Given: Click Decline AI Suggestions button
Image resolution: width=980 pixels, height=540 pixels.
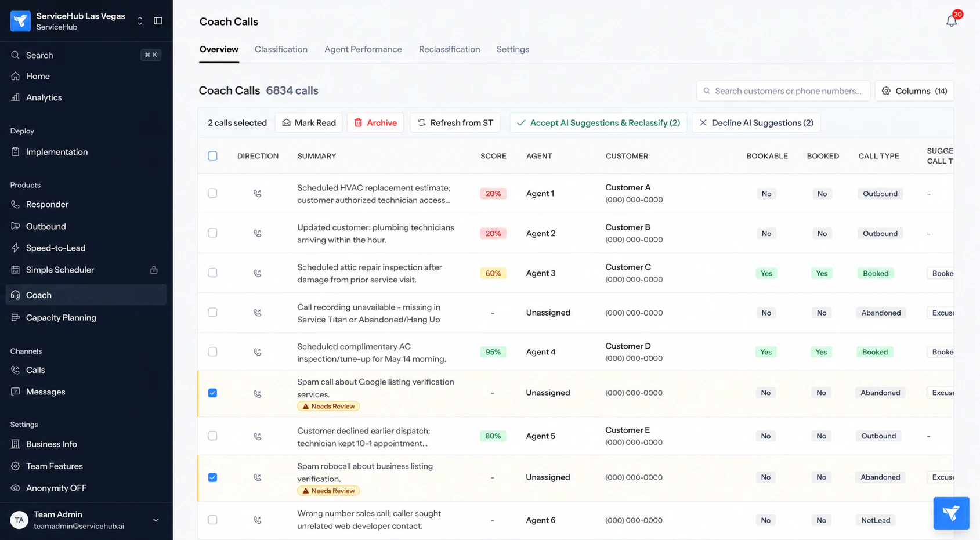Looking at the screenshot, I should tap(756, 123).
